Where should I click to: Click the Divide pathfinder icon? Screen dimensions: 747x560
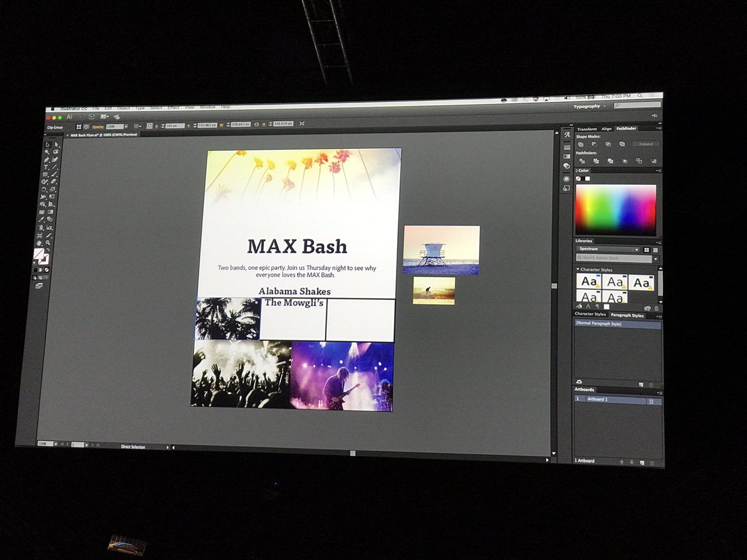582,161
